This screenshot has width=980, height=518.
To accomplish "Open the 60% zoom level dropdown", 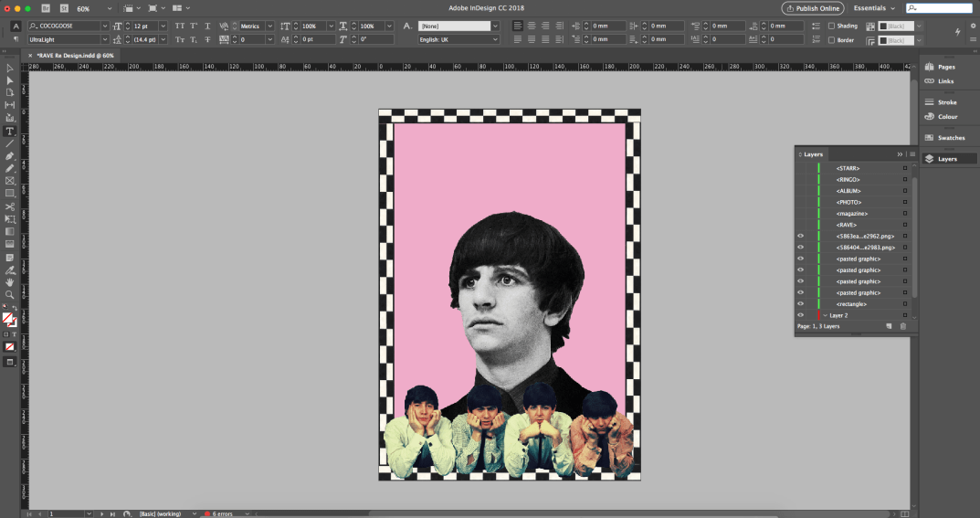I will (110, 8).
